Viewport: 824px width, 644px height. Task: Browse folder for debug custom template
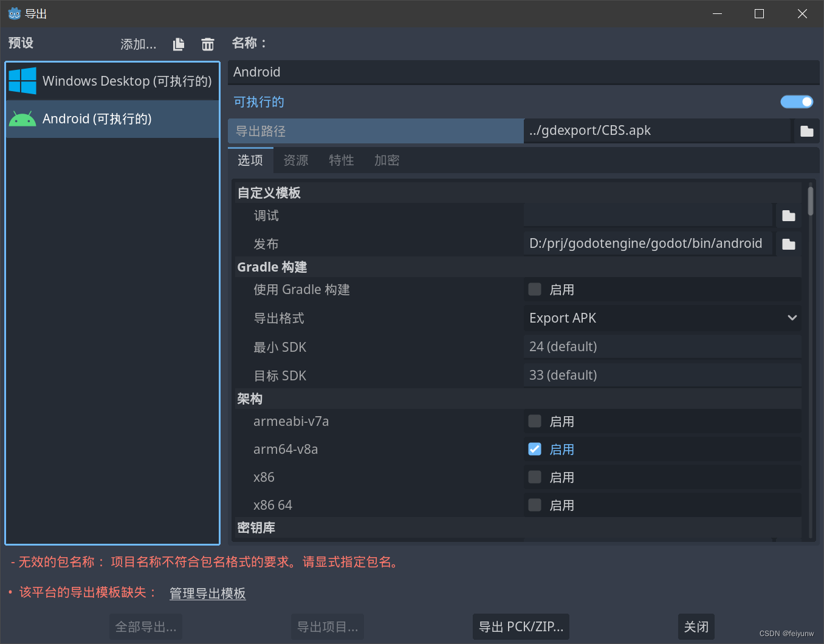click(789, 216)
